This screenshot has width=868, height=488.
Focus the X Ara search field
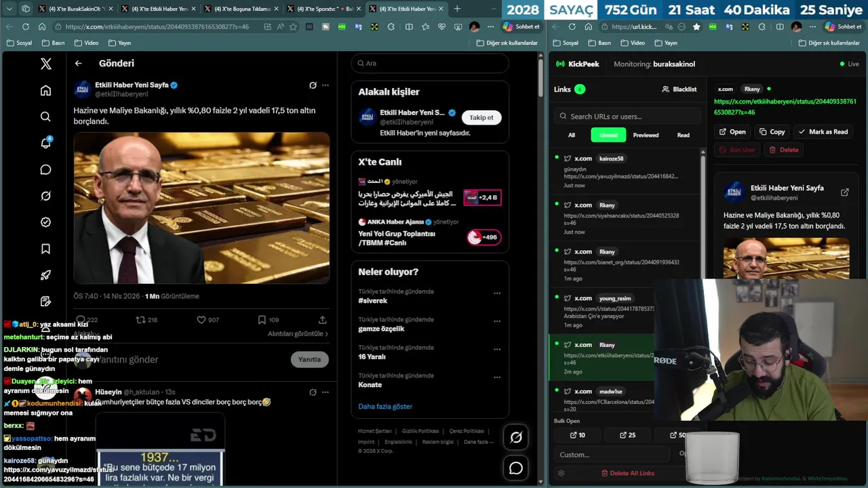point(430,63)
